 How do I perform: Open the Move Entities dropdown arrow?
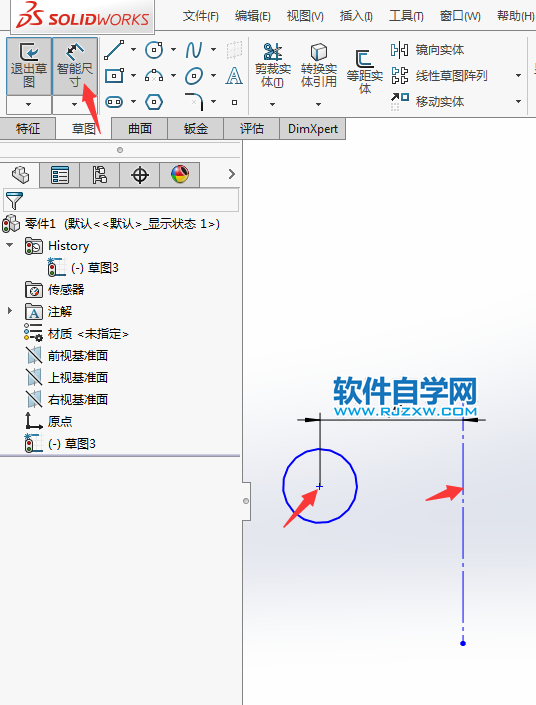518,102
